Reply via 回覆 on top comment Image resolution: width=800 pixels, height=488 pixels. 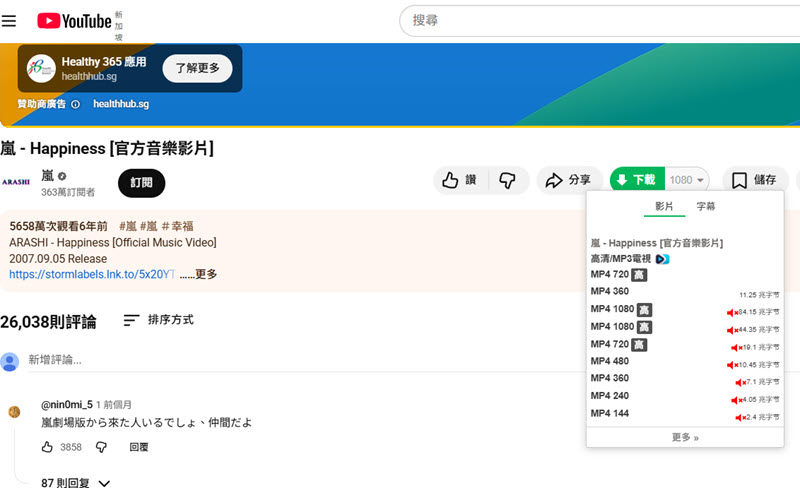[x=138, y=447]
